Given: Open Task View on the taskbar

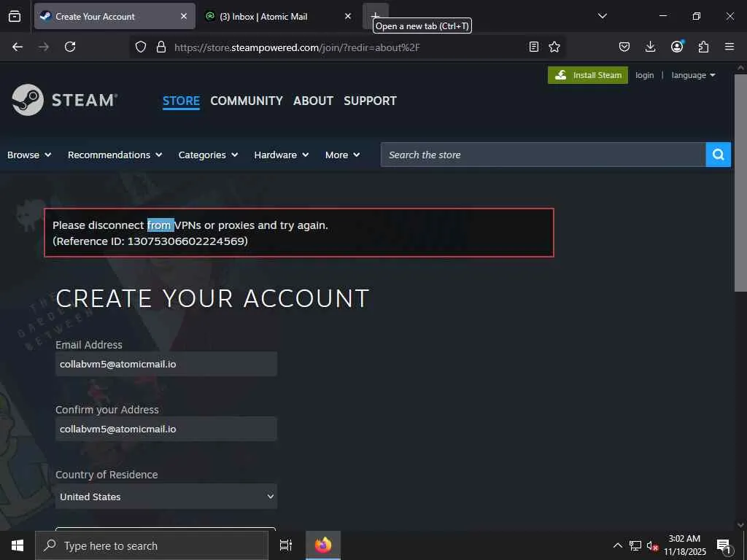Looking at the screenshot, I should 286,545.
